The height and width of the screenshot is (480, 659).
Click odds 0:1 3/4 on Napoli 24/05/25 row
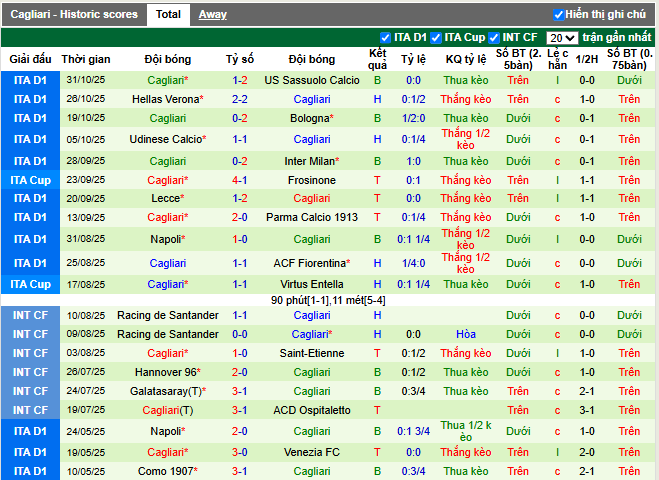click(413, 431)
